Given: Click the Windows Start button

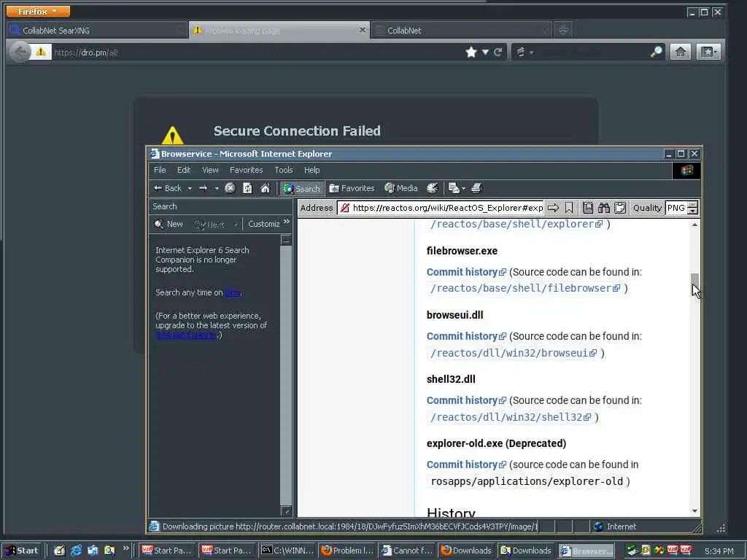Looking at the screenshot, I should point(22,551).
